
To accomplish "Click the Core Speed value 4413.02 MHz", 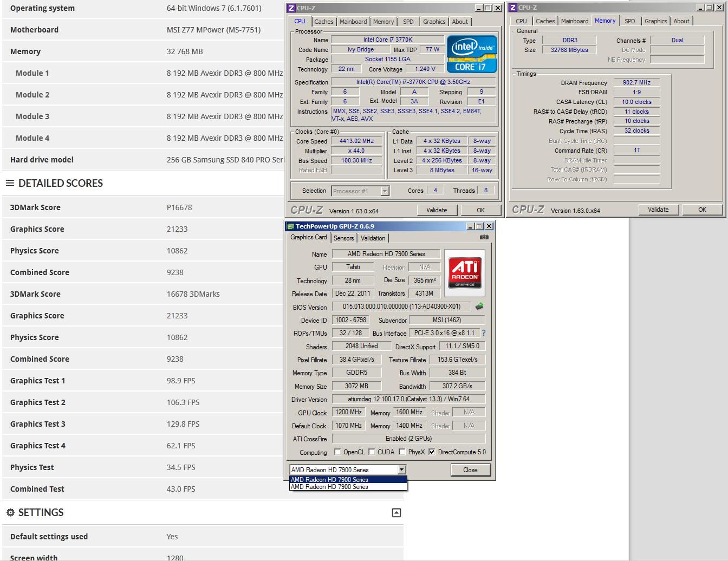I will coord(356,141).
